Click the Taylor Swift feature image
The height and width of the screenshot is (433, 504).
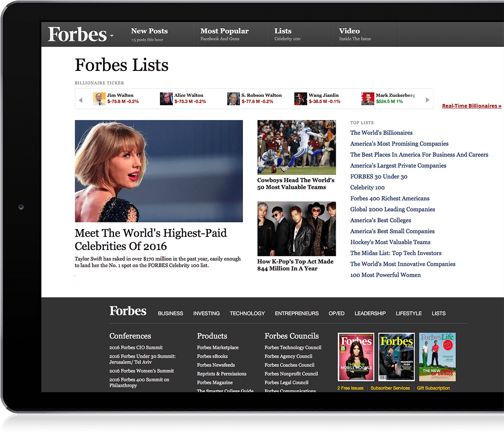click(159, 171)
